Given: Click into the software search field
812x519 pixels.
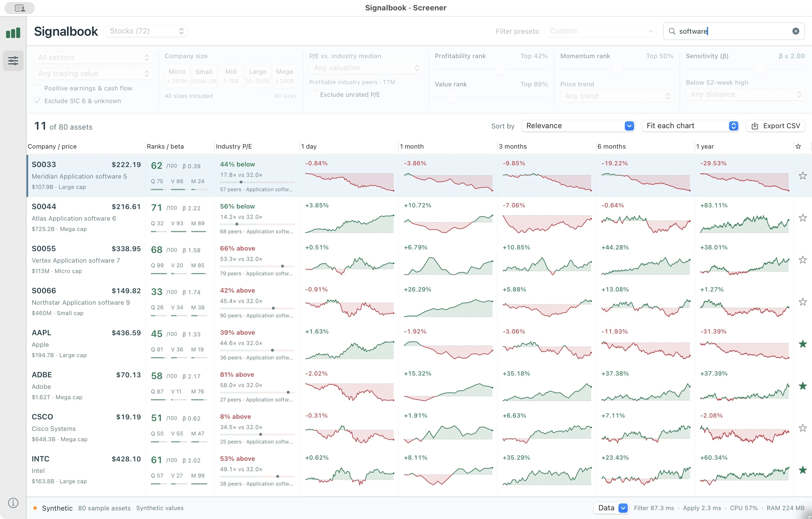Looking at the screenshot, I should click(733, 31).
